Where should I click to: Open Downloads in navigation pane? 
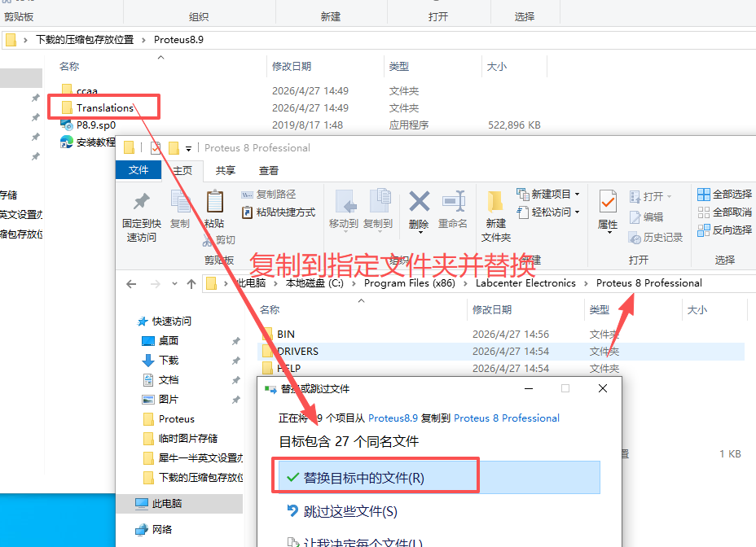pos(160,360)
